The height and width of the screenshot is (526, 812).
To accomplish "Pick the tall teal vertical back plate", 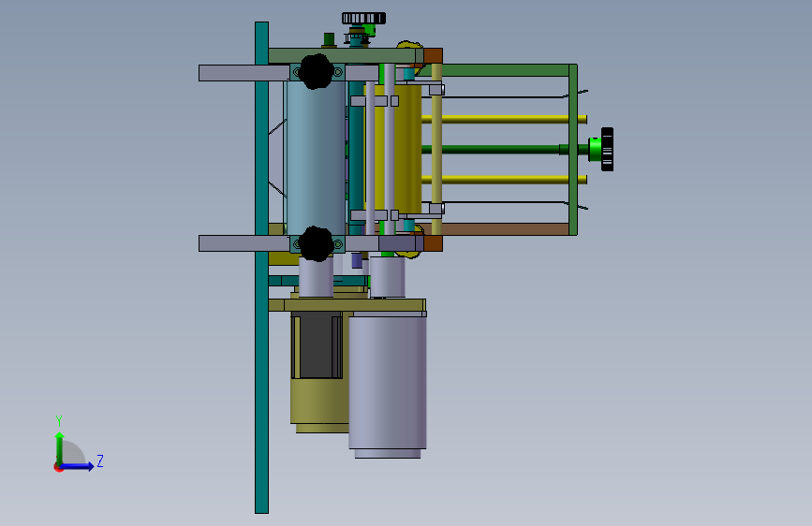I will [x=261, y=268].
